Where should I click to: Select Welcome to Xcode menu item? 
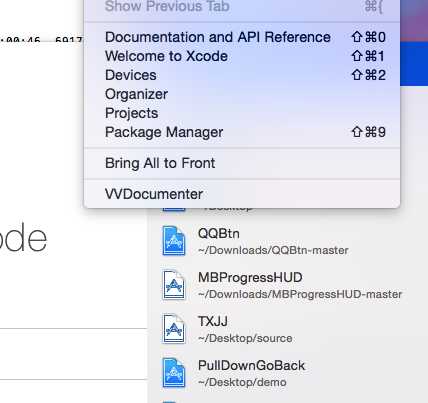pyautogui.click(x=242, y=56)
